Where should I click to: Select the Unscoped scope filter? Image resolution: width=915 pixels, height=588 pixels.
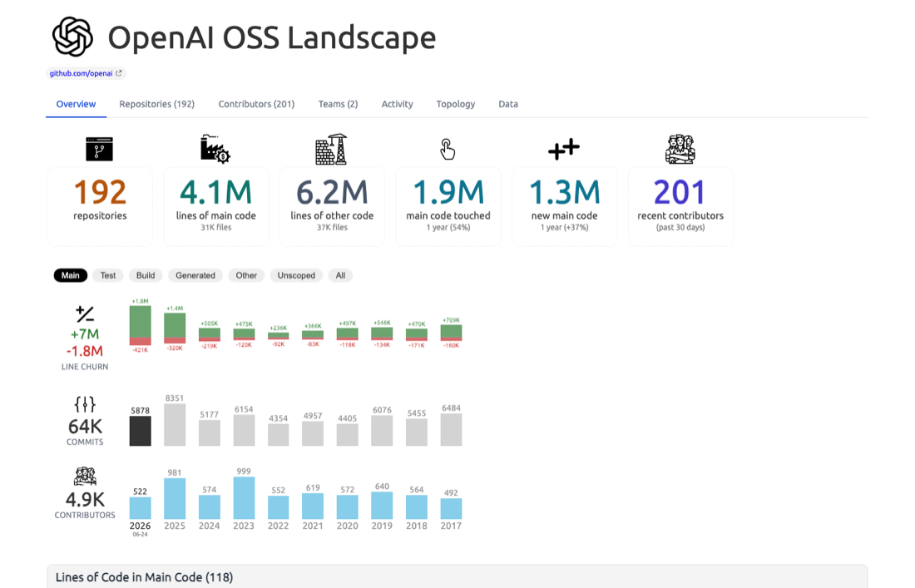[x=296, y=275]
